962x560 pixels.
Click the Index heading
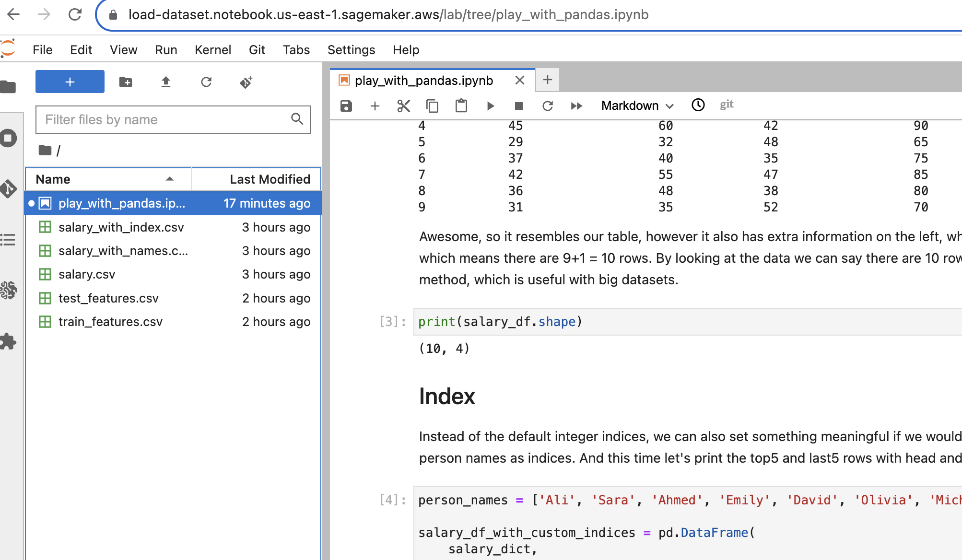pyautogui.click(x=447, y=397)
